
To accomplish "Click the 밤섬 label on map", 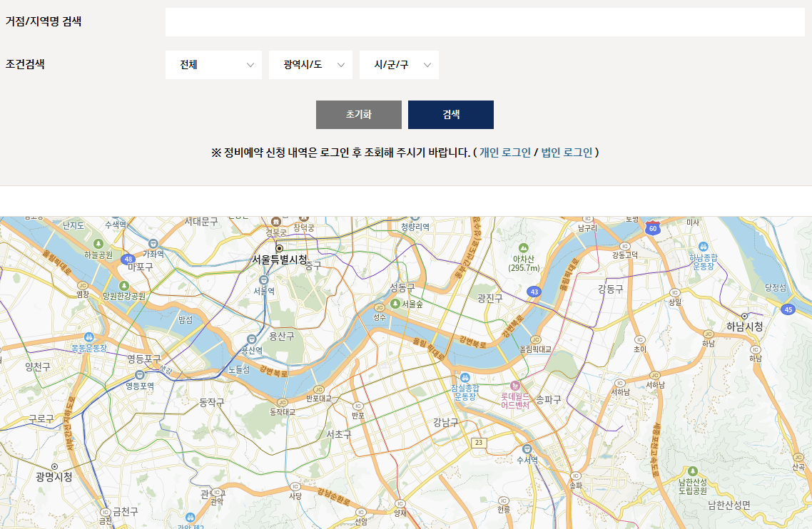I will click(186, 319).
